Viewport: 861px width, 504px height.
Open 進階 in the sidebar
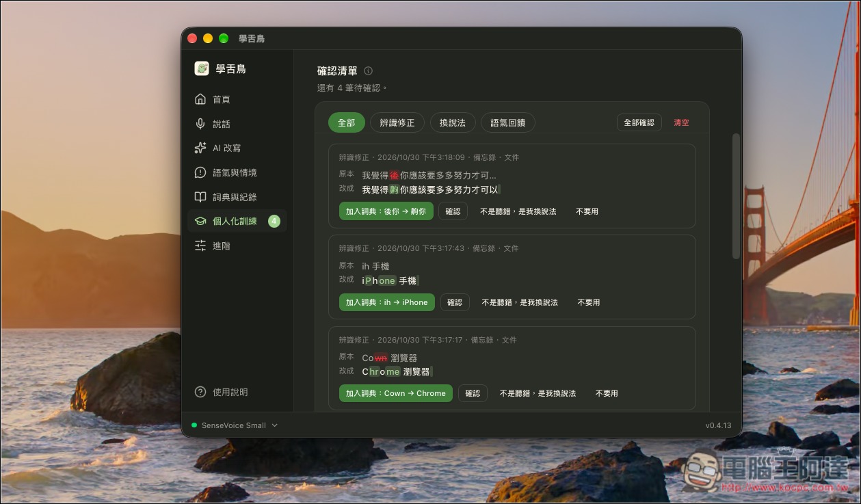pyautogui.click(x=237, y=246)
